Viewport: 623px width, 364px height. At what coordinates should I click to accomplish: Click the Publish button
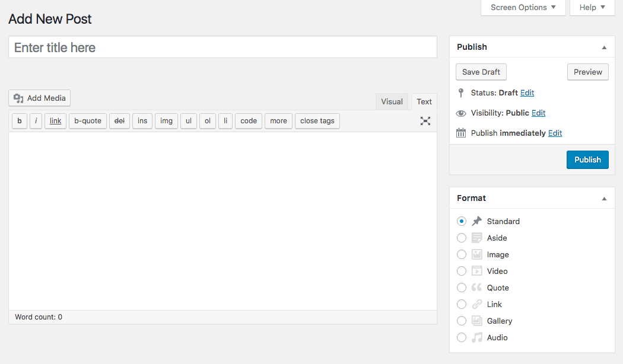click(x=587, y=159)
